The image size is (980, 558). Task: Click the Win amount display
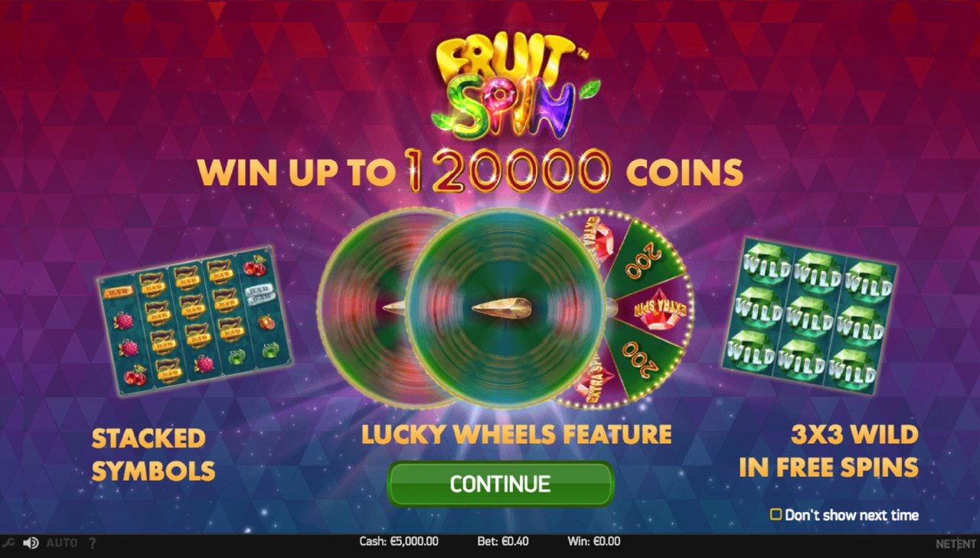point(594,542)
